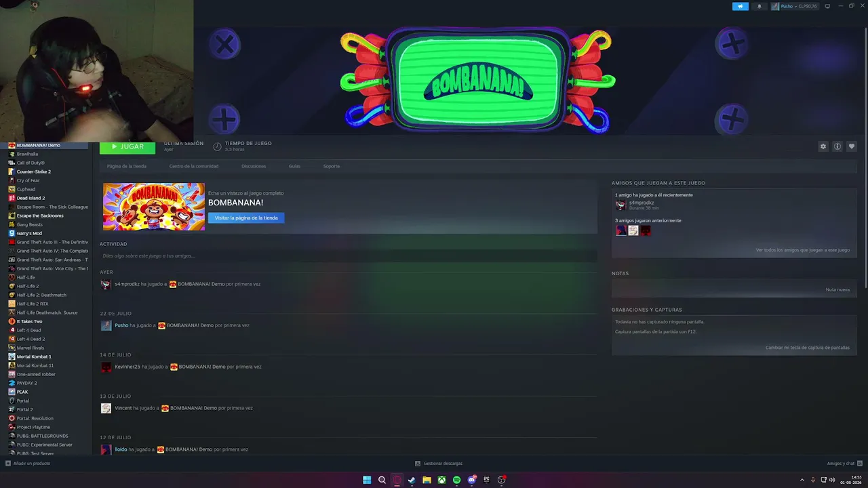The image size is (868, 488).
Task: Click the Mortal Kombat 1 game icon
Action: [12, 357]
